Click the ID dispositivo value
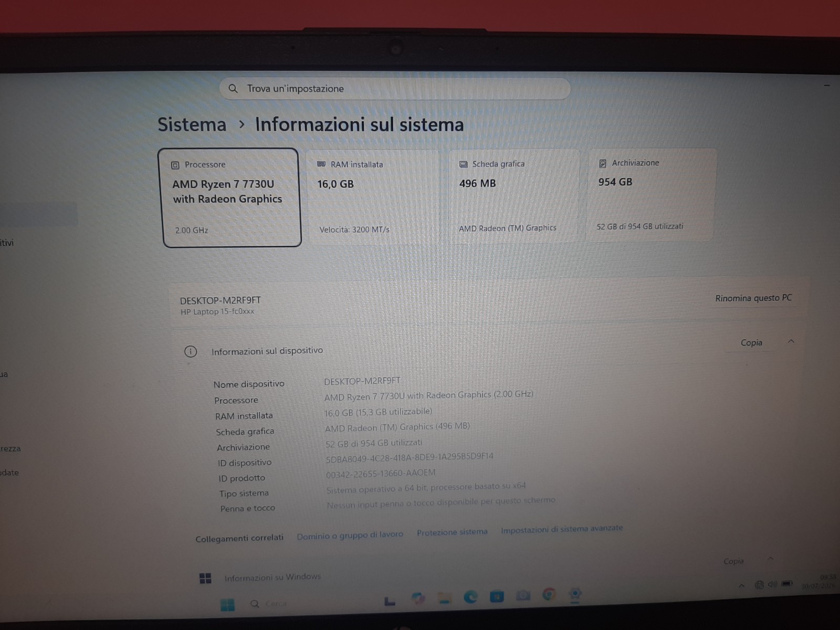Viewport: 840px width, 630px height. [409, 457]
